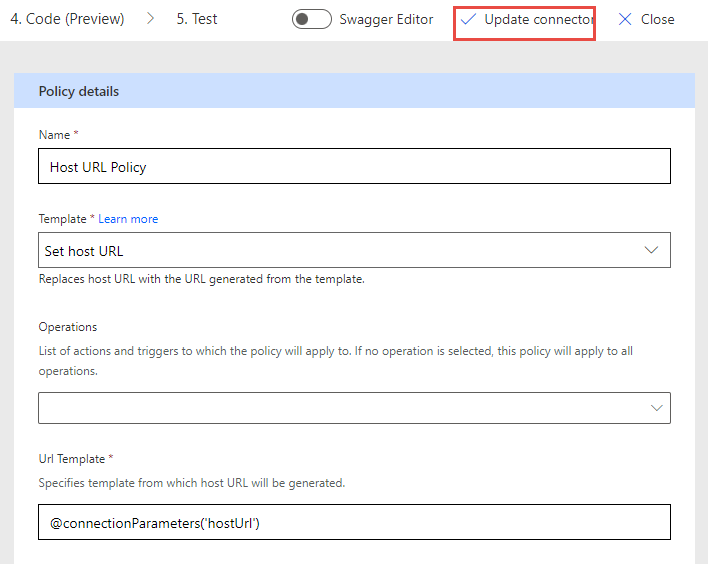
Task: Click the Operations section label
Action: (68, 327)
